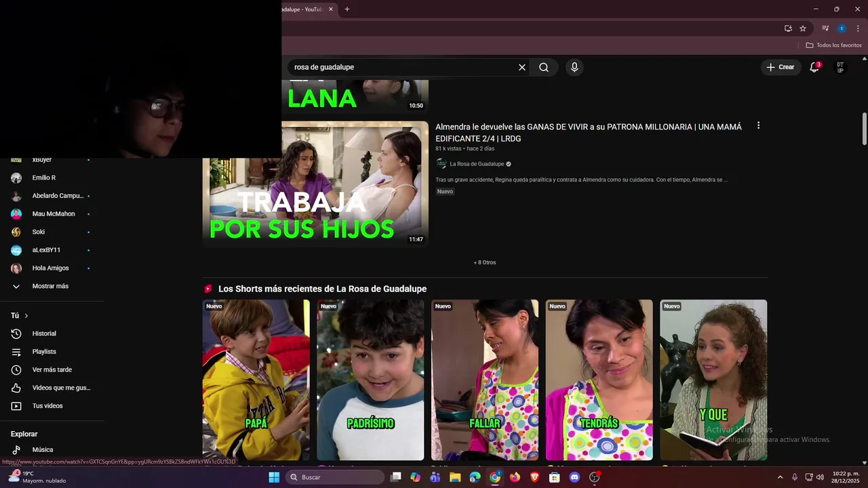868x488 pixels.
Task: Open the Hola Amigos subscription
Action: pyautogui.click(x=52, y=268)
